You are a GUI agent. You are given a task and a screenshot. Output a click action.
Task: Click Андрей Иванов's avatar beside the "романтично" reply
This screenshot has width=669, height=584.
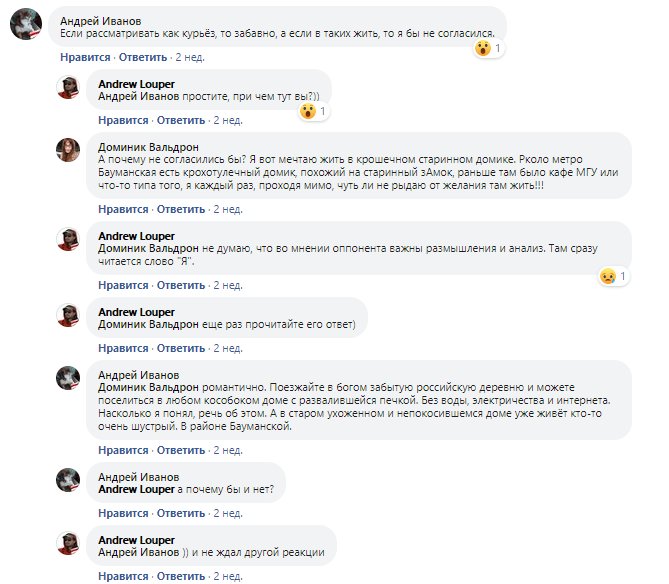(x=68, y=380)
